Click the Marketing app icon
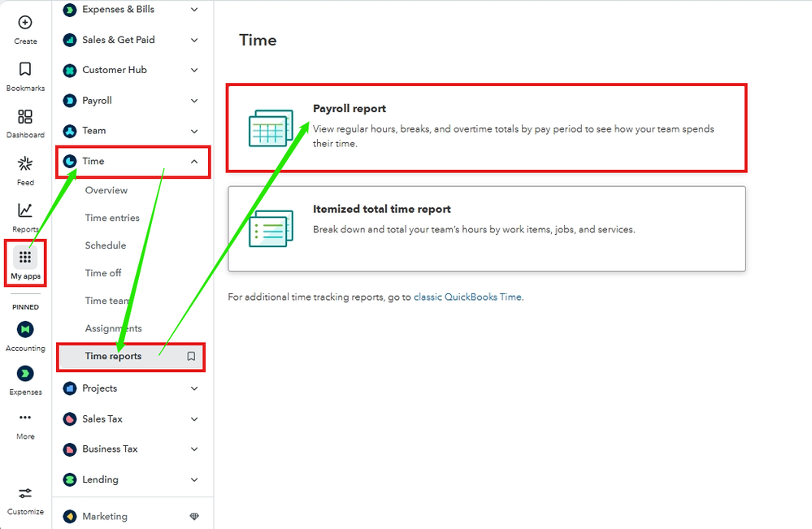 [x=69, y=516]
